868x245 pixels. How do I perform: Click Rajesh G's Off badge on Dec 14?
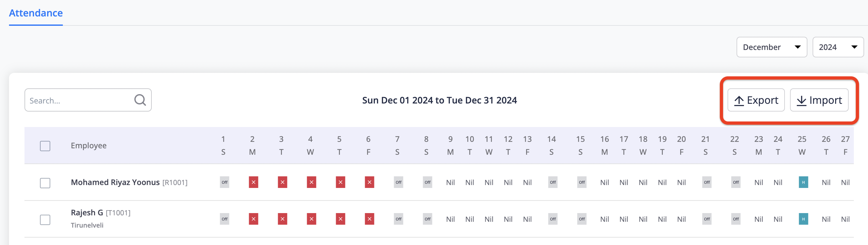click(553, 219)
